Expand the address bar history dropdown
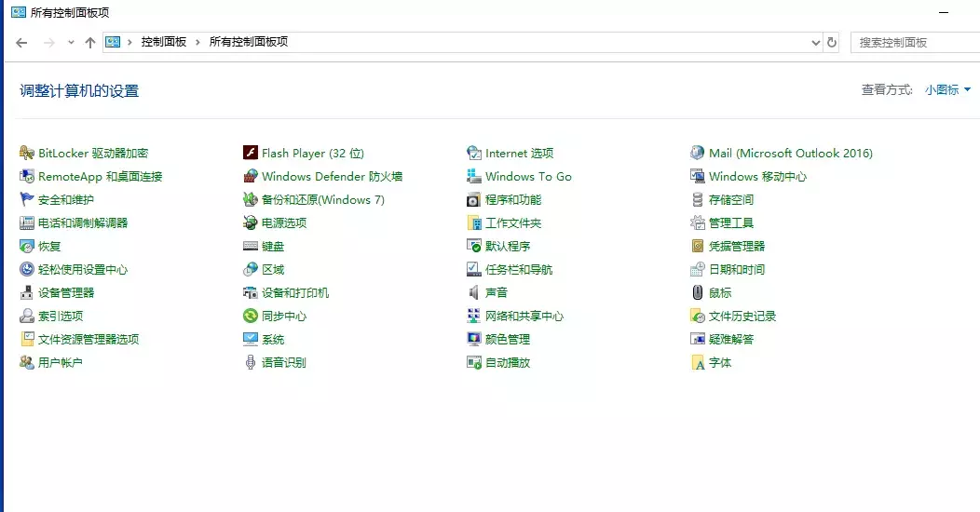 [x=816, y=43]
